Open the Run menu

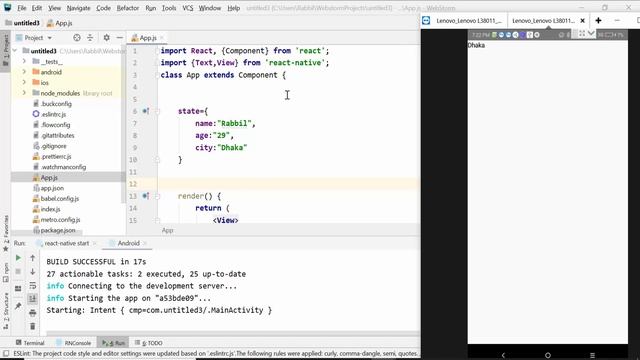151,8
